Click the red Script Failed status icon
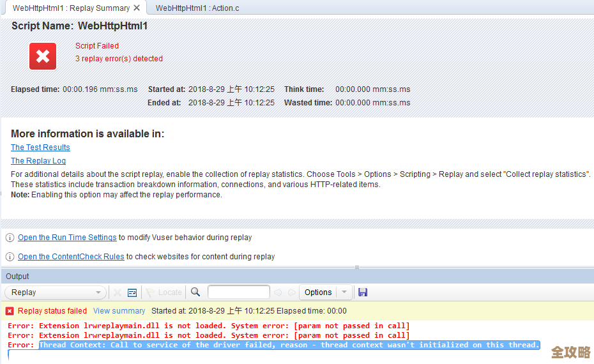 43,56
